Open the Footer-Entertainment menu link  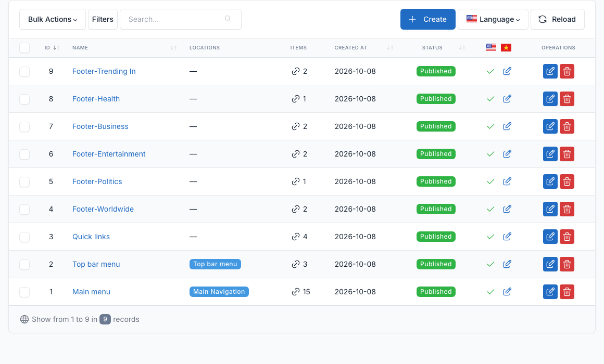[x=109, y=154]
